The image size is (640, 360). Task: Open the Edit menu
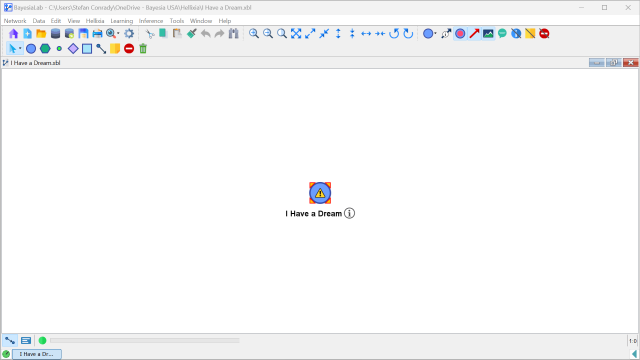point(56,21)
